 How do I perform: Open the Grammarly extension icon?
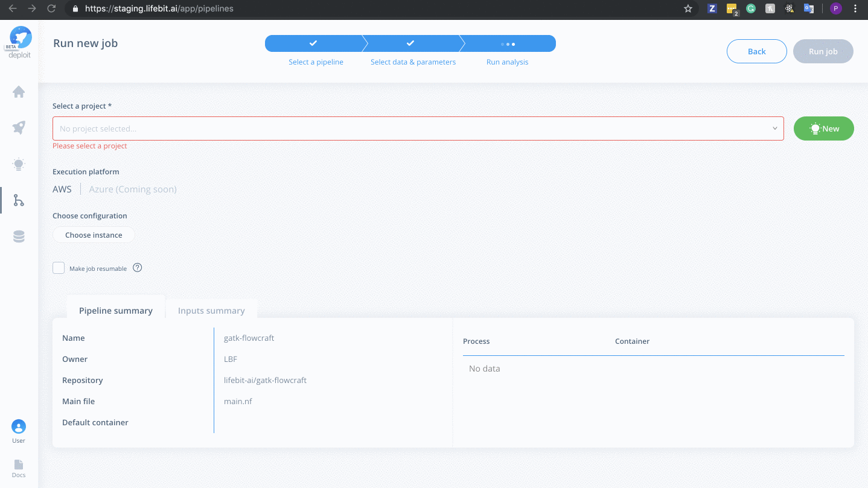tap(751, 8)
